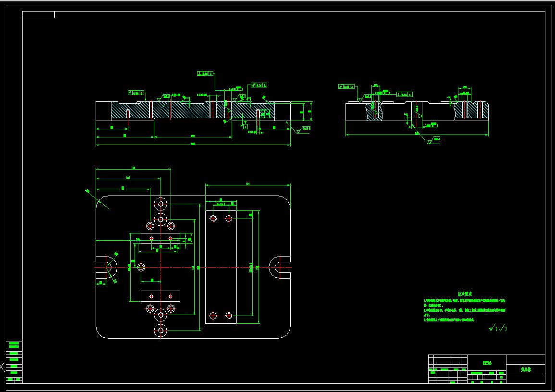Select the left U-shaped slot in plan view
This screenshot has width=555, height=392.
tap(106, 267)
